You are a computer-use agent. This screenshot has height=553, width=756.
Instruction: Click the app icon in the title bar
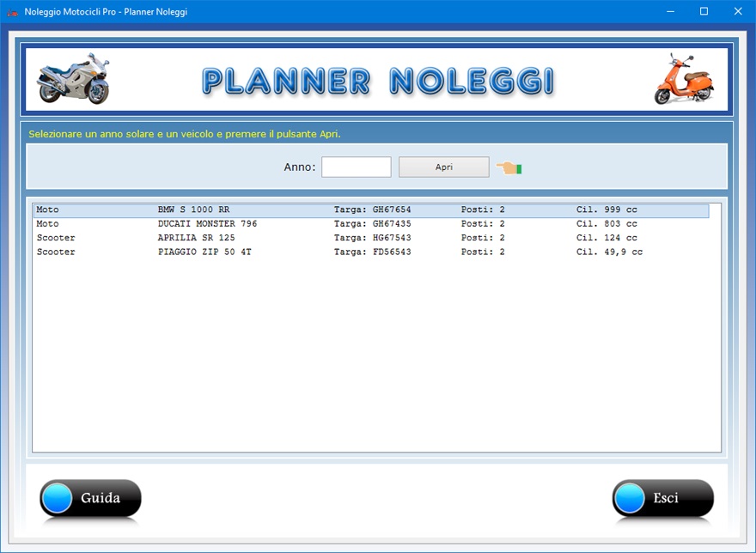pyautogui.click(x=13, y=11)
